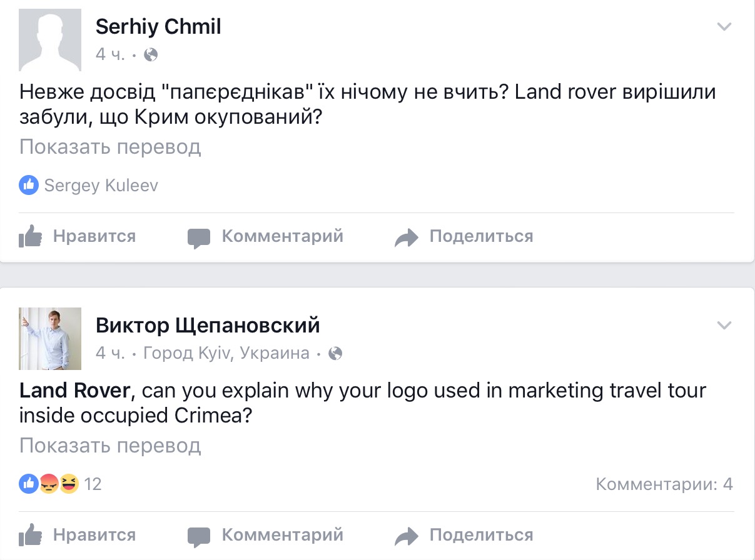The width and height of the screenshot is (755, 560).
Task: Click the like thumb icon under Виктор Щепановский's post
Action: click(30, 536)
